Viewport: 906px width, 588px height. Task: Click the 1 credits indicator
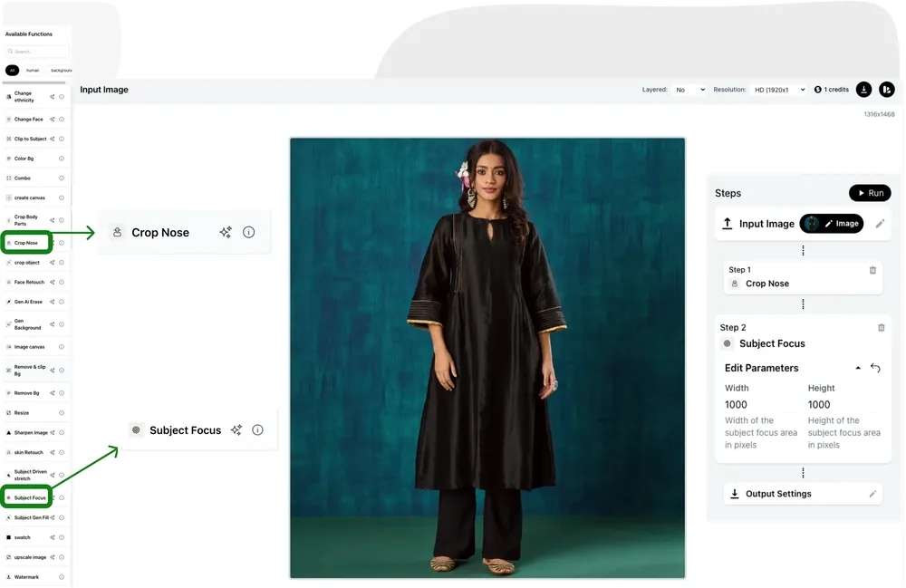click(x=832, y=90)
